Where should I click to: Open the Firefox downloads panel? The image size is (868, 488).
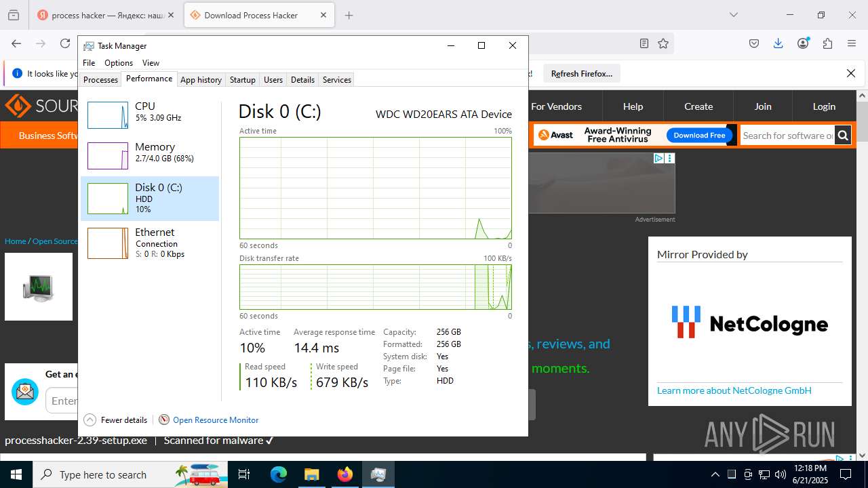click(x=778, y=43)
